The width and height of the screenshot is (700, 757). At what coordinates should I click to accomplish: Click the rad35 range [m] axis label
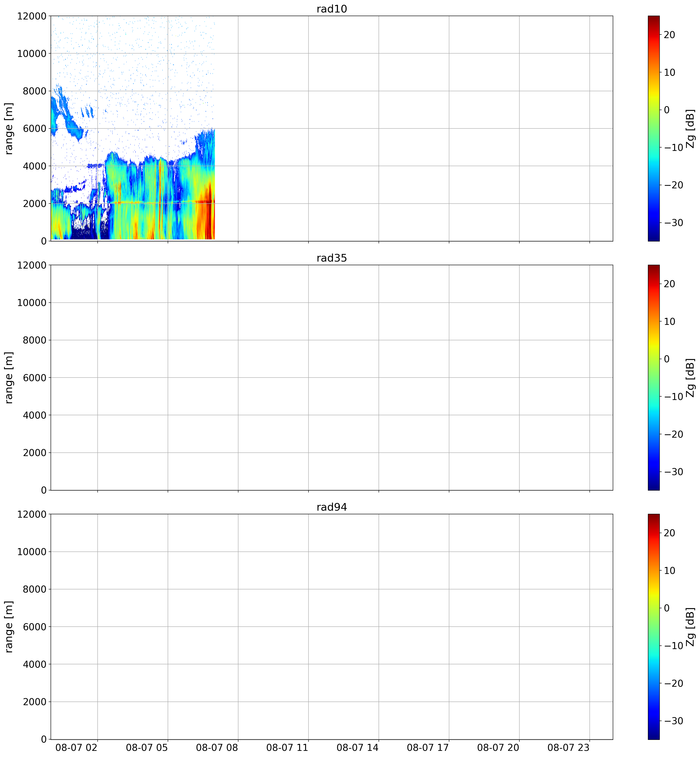tap(9, 377)
